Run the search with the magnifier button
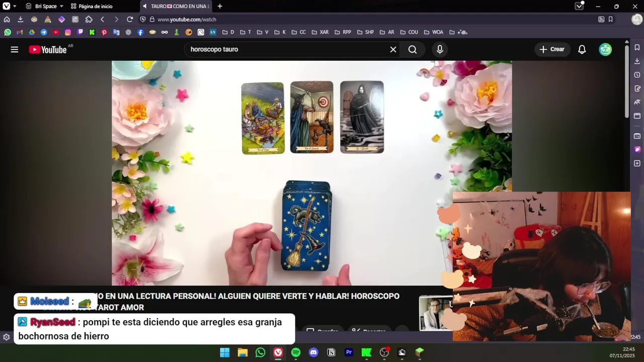 point(413,49)
